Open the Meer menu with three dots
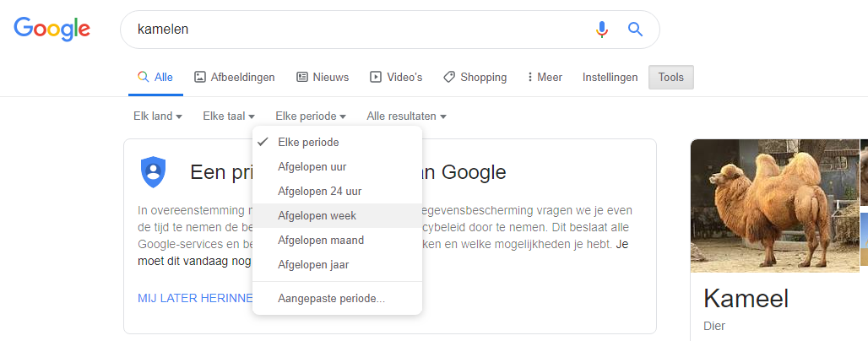Image resolution: width=868 pixels, height=341 pixels. [x=544, y=78]
